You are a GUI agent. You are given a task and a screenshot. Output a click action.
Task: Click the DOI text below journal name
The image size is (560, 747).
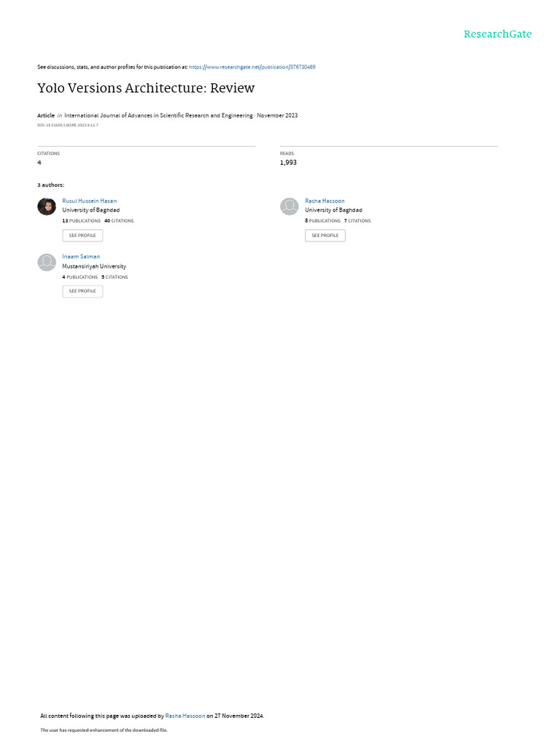[x=68, y=125]
